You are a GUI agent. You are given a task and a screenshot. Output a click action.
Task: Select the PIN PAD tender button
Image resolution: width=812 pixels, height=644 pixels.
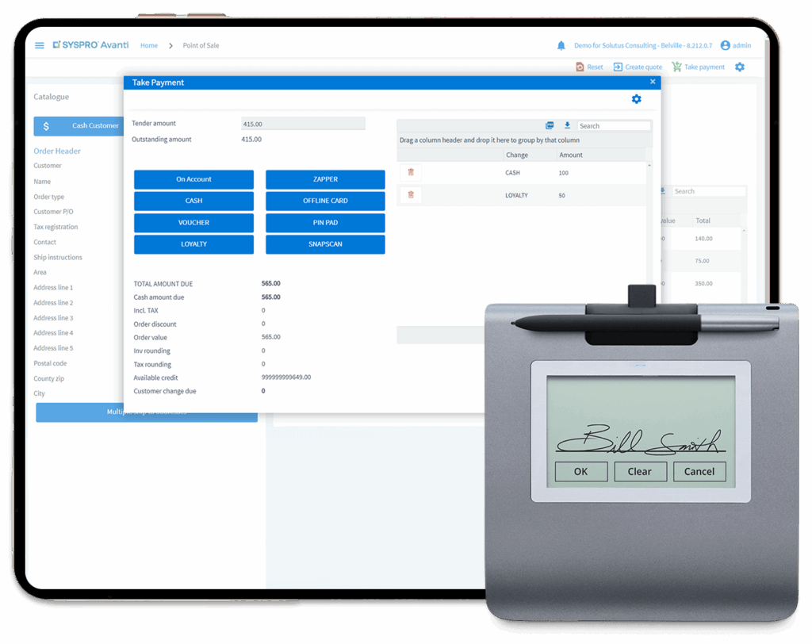[324, 223]
